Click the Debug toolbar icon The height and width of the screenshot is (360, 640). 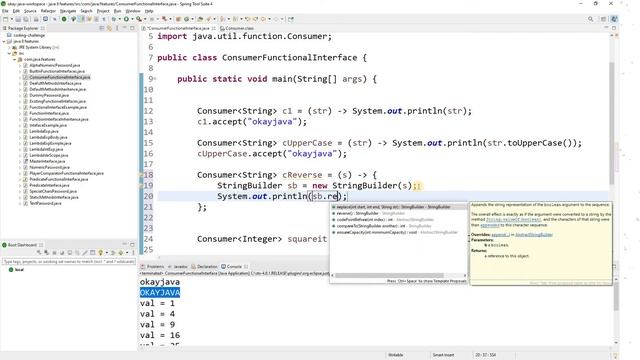(x=114, y=19)
